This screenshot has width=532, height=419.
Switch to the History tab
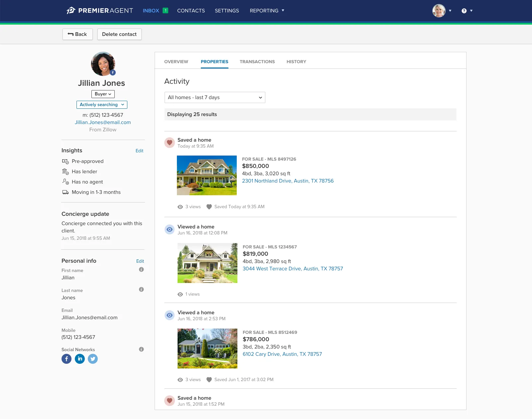296,62
